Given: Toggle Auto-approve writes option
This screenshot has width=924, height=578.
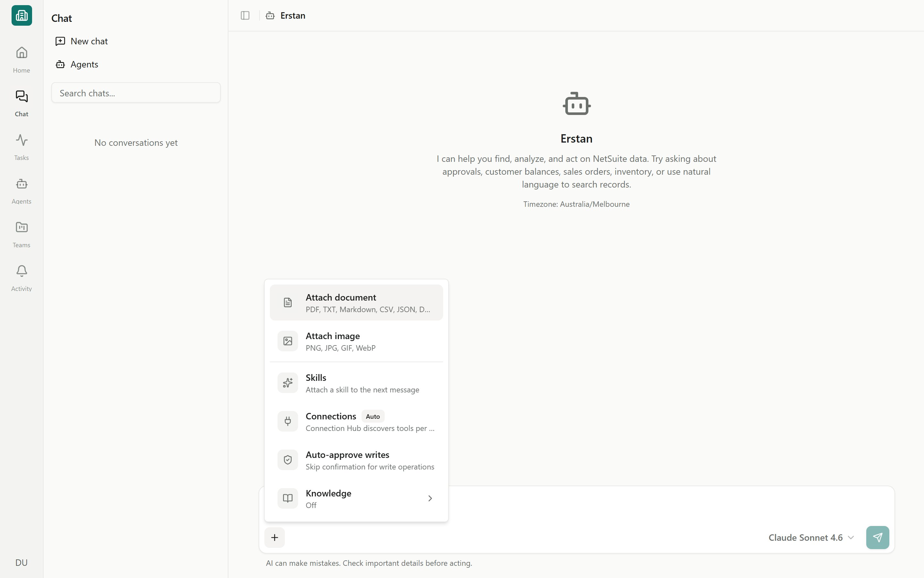Looking at the screenshot, I should coord(356,460).
